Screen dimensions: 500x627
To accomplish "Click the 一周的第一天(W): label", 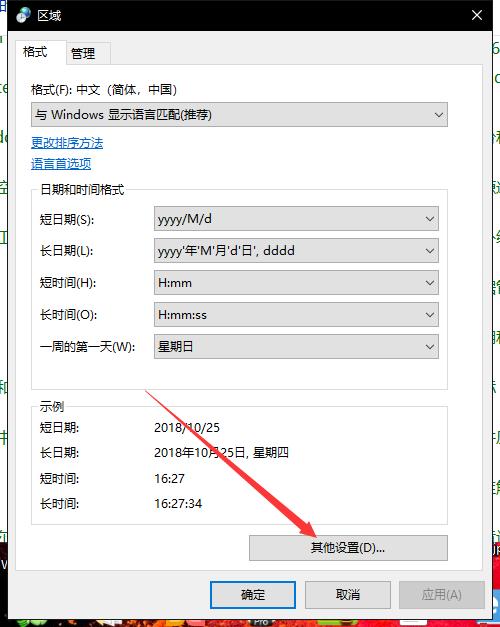I will click(x=87, y=347).
